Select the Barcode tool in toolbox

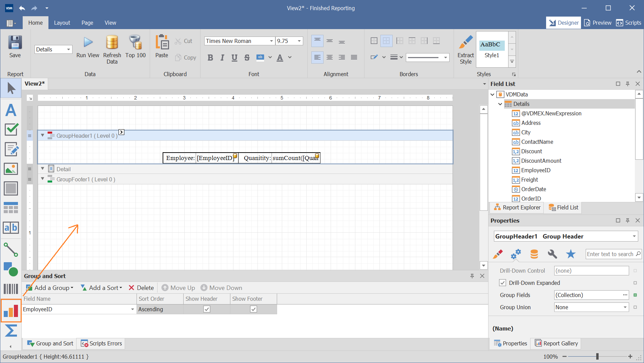(11, 289)
